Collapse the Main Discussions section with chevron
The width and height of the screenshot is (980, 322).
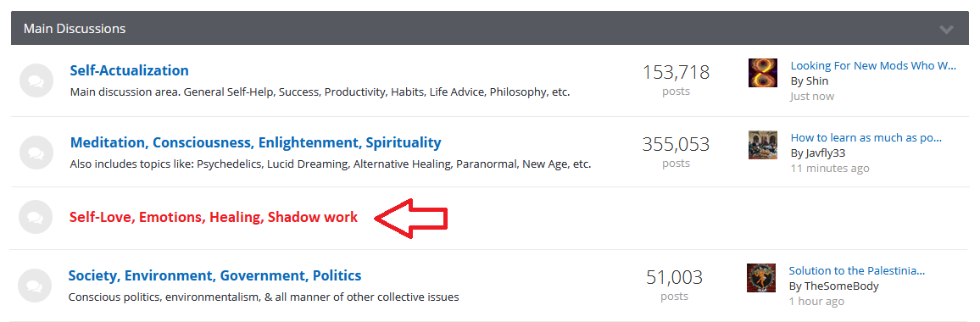coord(946,30)
